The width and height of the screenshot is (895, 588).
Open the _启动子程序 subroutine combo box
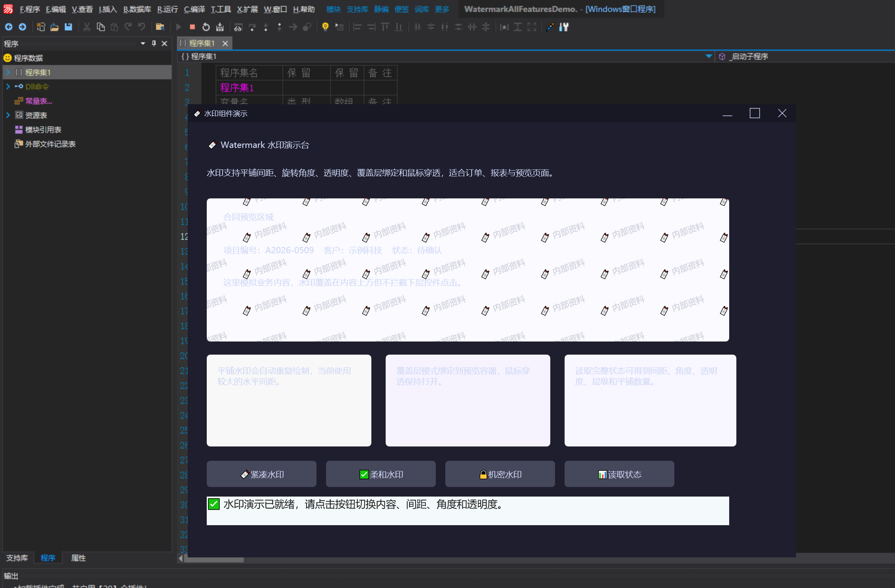(806, 56)
